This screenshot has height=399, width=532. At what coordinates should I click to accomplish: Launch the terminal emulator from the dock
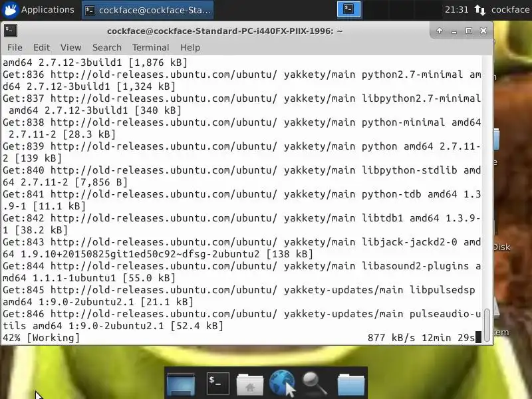point(217,384)
